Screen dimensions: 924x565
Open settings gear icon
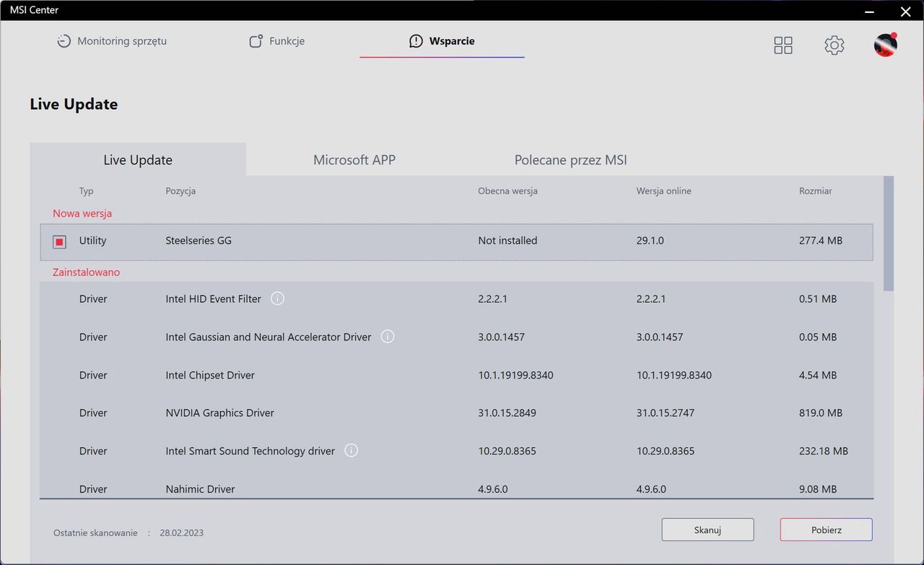[834, 46]
